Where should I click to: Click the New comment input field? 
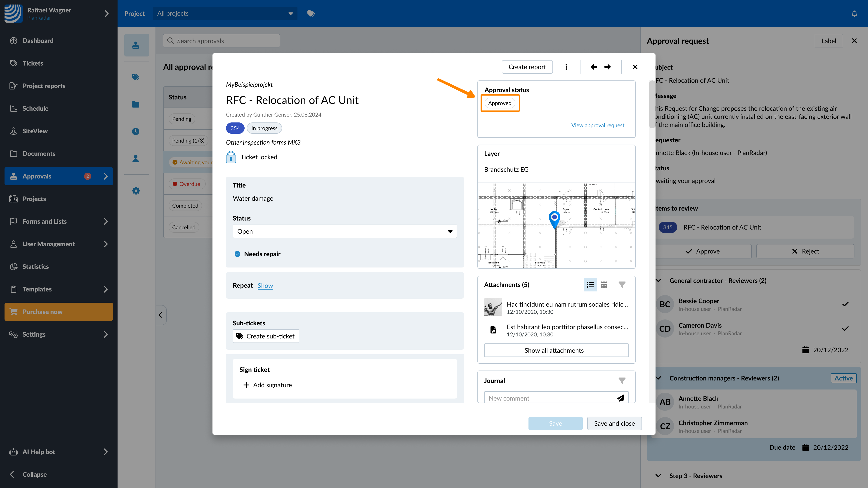coord(549,398)
